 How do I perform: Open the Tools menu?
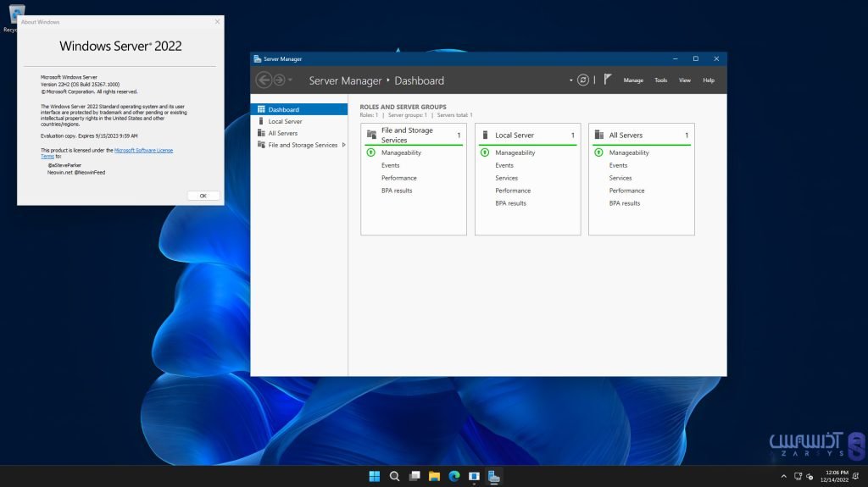660,80
